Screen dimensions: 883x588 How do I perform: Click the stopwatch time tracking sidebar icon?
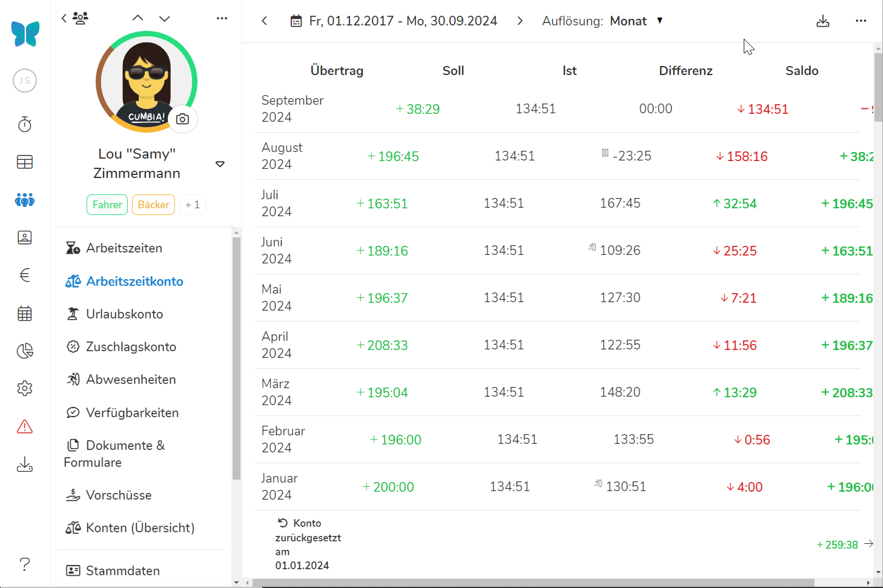tap(25, 125)
